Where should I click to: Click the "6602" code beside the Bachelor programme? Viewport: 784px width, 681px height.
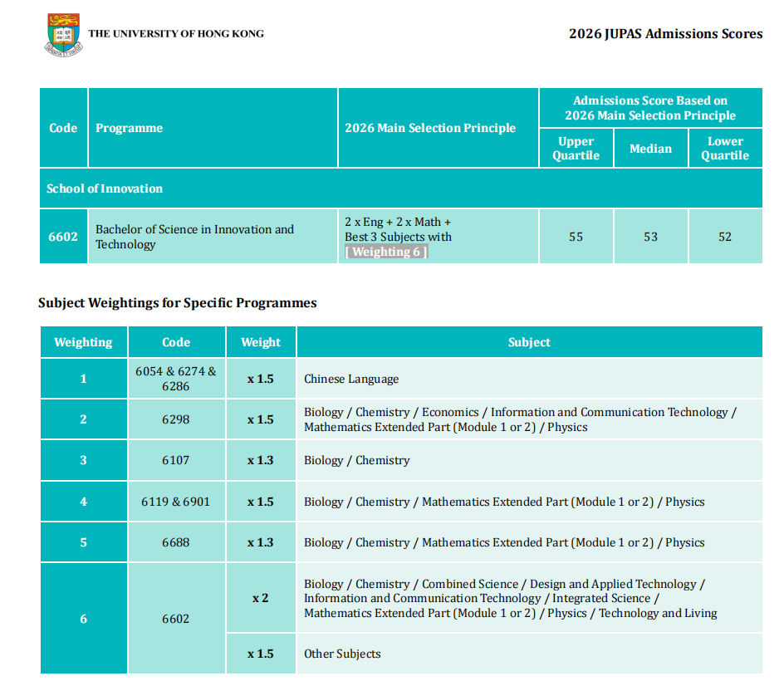tap(63, 237)
